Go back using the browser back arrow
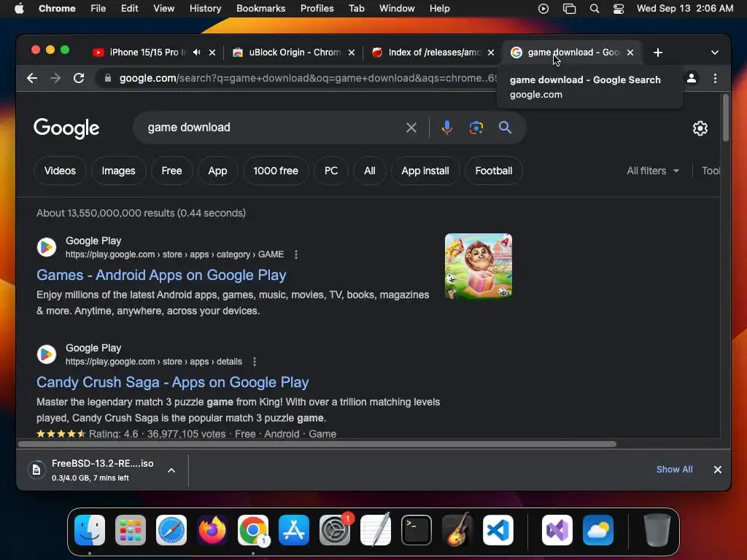 click(32, 78)
